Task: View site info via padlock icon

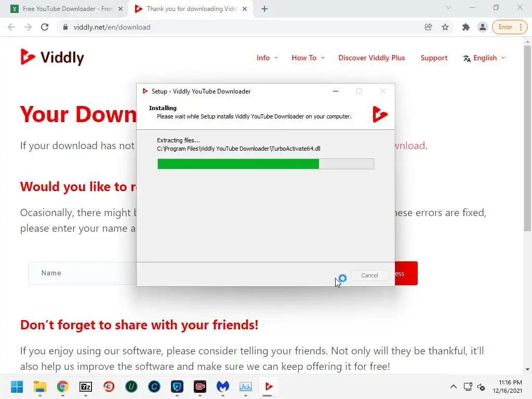Action: tap(65, 27)
